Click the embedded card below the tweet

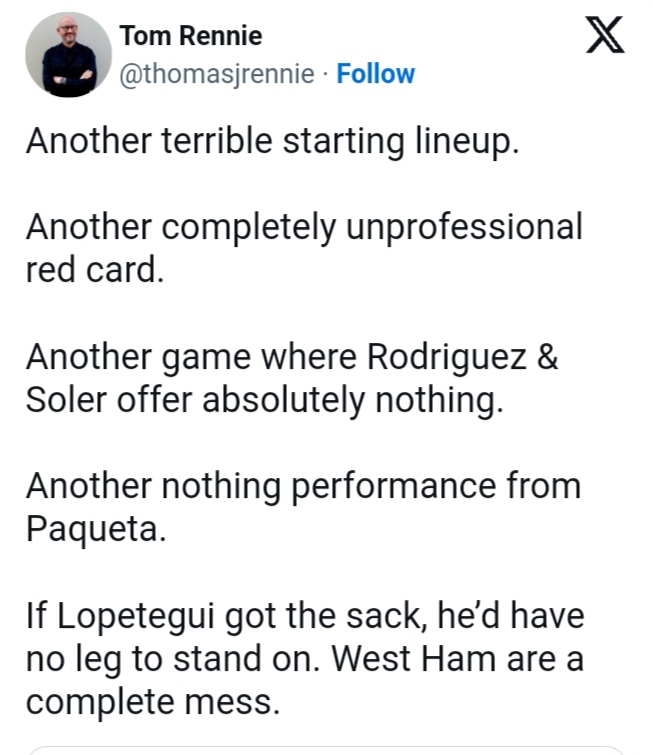326,750
